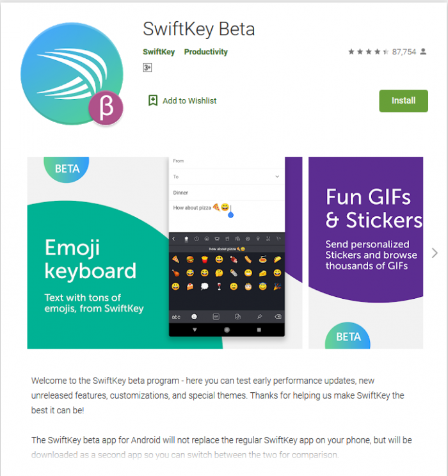Click the star rating icons

tap(368, 52)
